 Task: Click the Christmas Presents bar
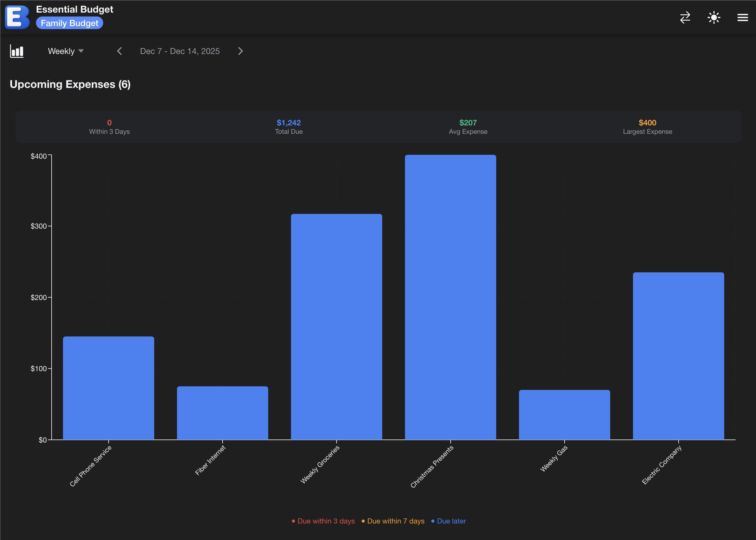click(x=450, y=297)
